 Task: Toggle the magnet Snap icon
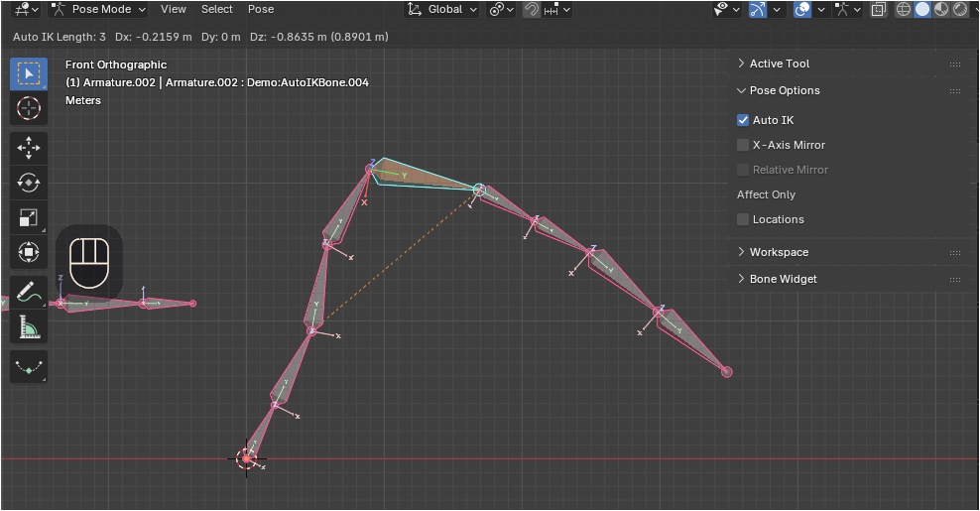532,9
